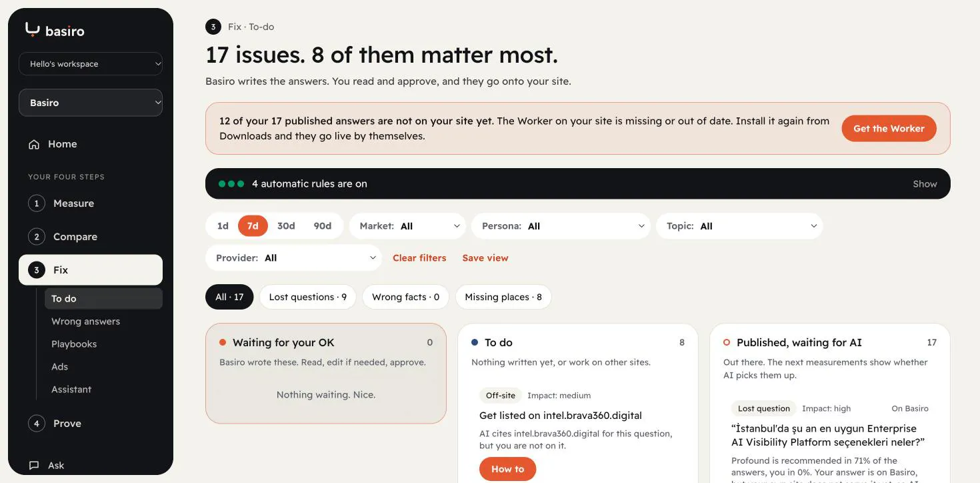Click the step 2 circle beside Compare
The image size is (980, 483).
click(x=37, y=237)
